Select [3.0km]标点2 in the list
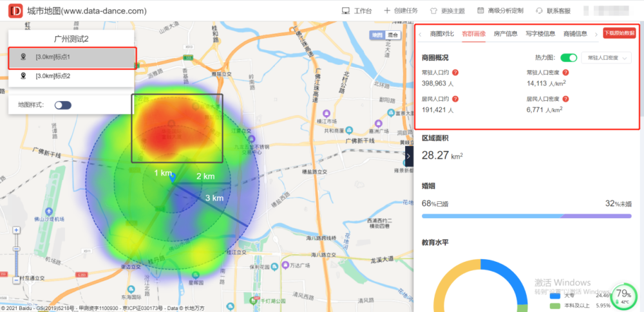 point(71,76)
